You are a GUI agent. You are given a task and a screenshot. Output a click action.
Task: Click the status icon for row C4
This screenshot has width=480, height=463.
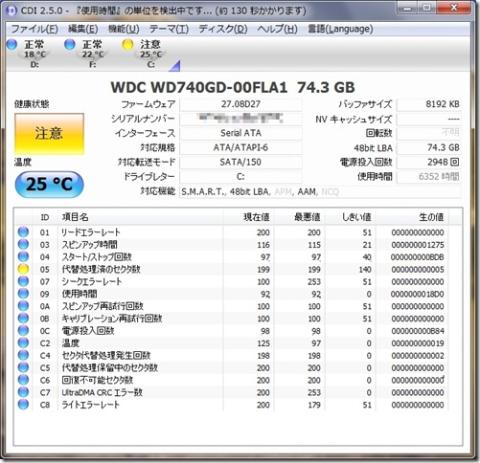[x=23, y=355]
